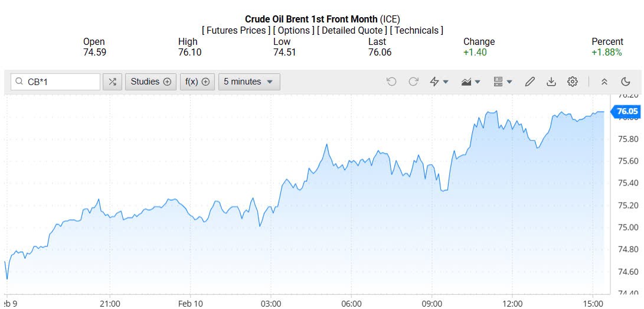The height and width of the screenshot is (309, 644).
Task: Add a study via Studies button
Action: tap(151, 82)
